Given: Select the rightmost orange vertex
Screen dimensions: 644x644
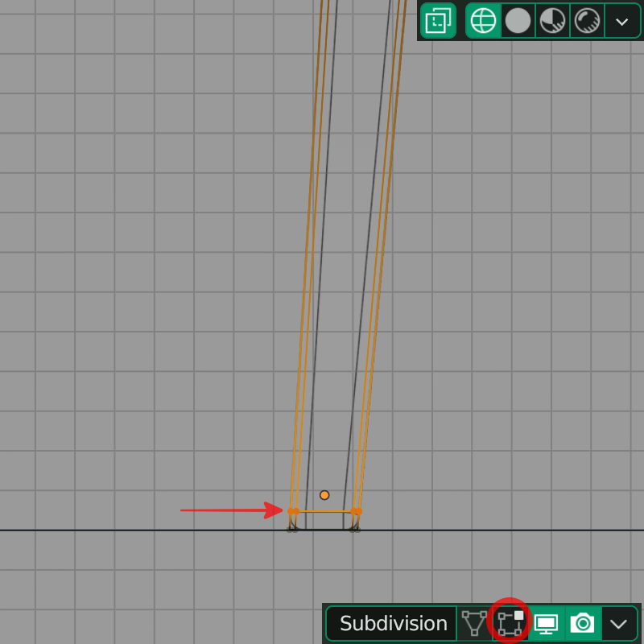Looking at the screenshot, I should 359,511.
